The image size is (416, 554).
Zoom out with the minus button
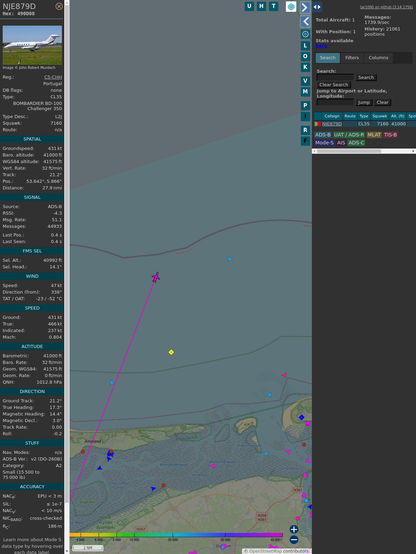(294, 540)
